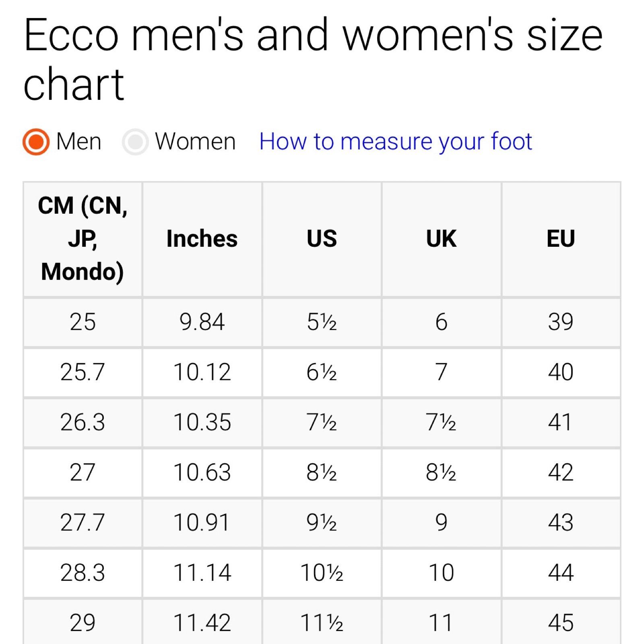
Task: Click the EU size 44 cell
Action: 561,573
